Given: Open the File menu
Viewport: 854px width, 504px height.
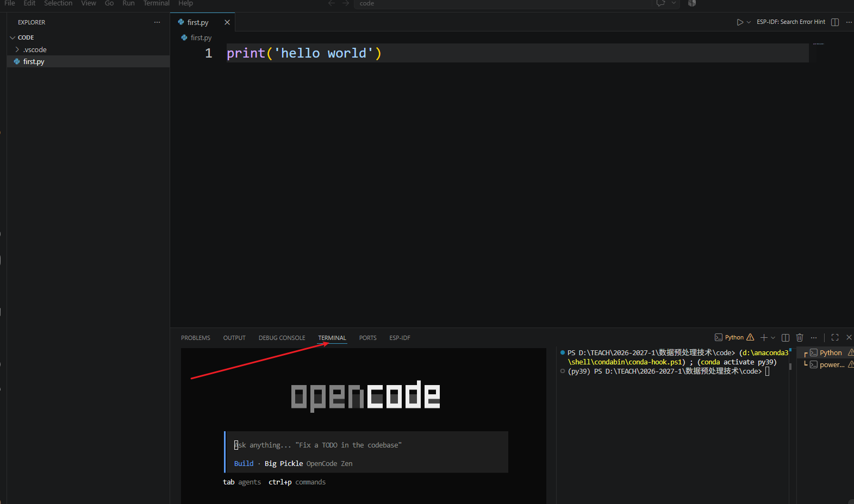Looking at the screenshot, I should 10,3.
